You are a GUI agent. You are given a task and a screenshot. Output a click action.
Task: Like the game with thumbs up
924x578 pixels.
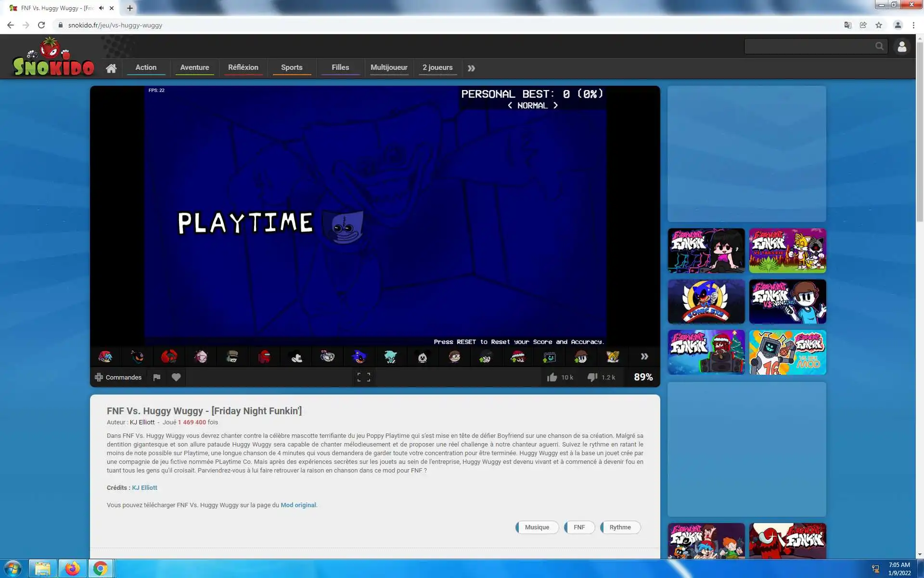552,377
